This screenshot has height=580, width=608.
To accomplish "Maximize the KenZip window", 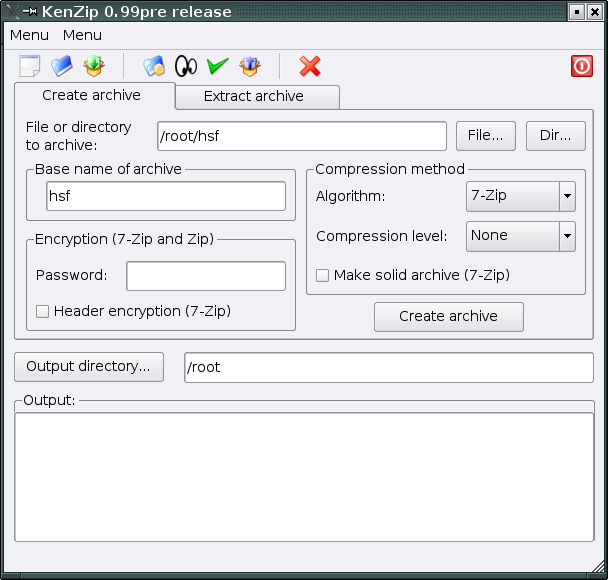I will point(577,12).
